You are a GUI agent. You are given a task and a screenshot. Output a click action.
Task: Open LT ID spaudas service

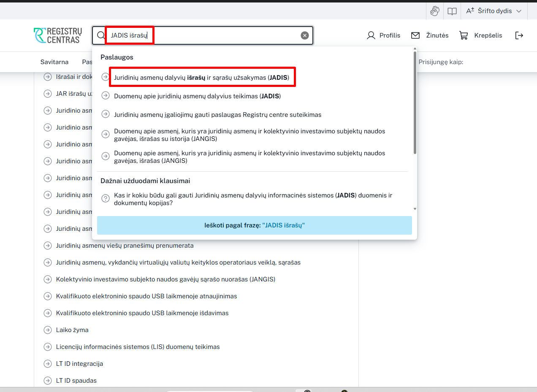pos(76,381)
